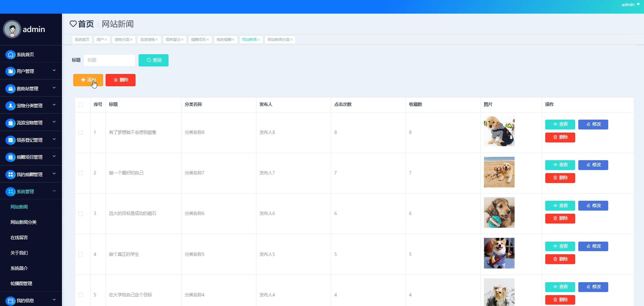The image size is (644, 306).
Task: Click the 宠物分类管理 sidebar icon
Action: (x=11, y=106)
